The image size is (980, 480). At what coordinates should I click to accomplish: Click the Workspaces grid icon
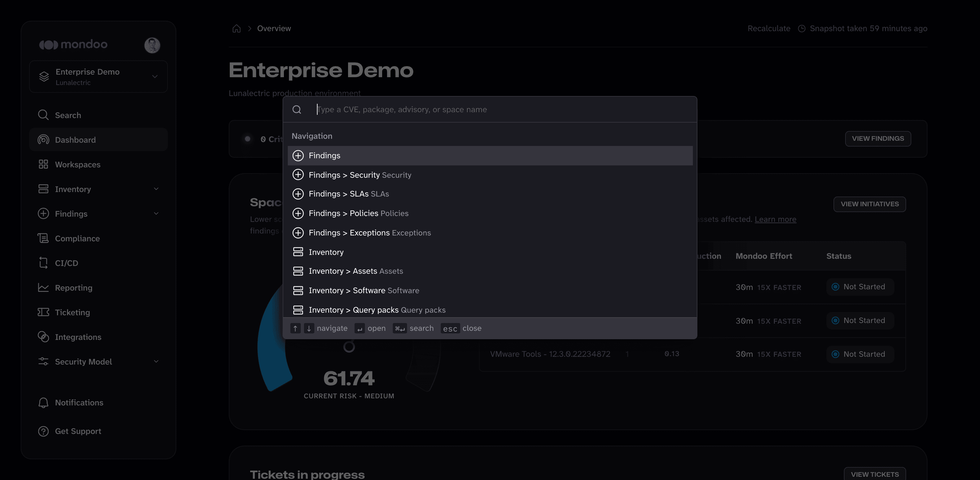click(43, 164)
